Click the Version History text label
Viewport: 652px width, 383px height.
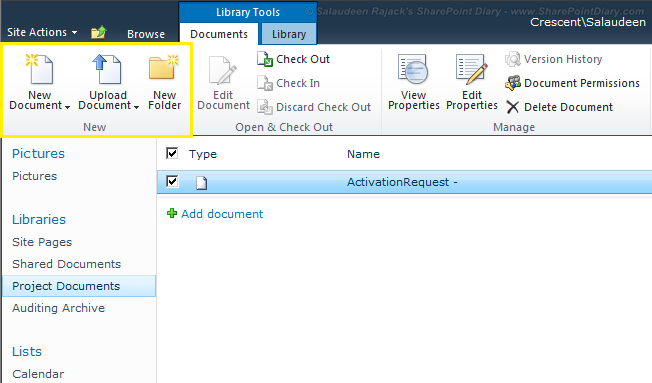coord(563,59)
